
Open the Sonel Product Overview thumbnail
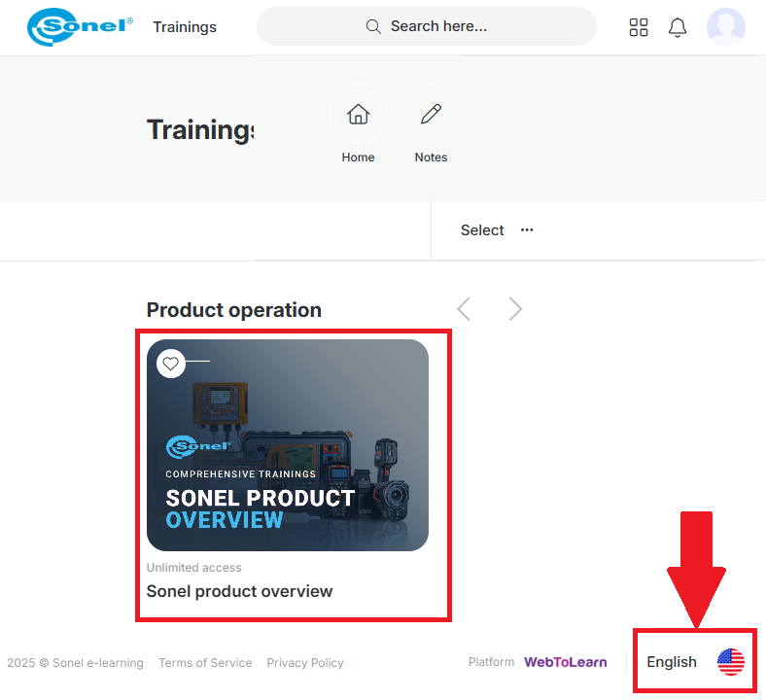[288, 445]
